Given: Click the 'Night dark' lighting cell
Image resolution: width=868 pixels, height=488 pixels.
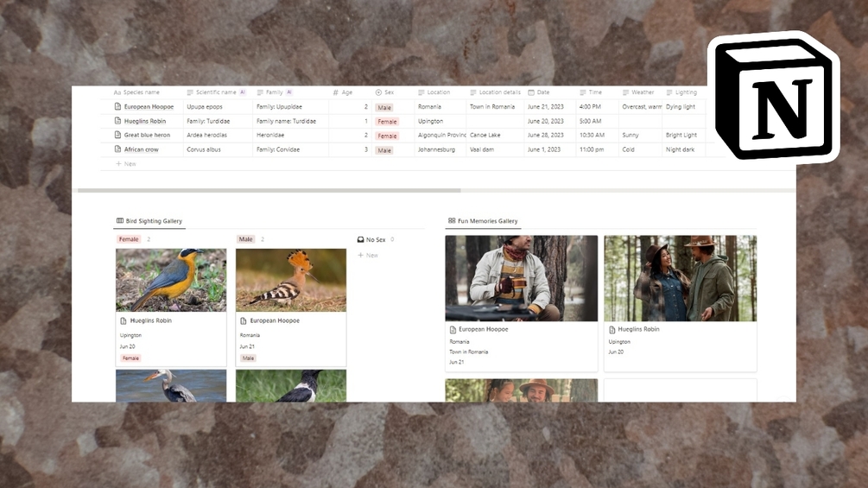Looking at the screenshot, I should click(x=684, y=149).
